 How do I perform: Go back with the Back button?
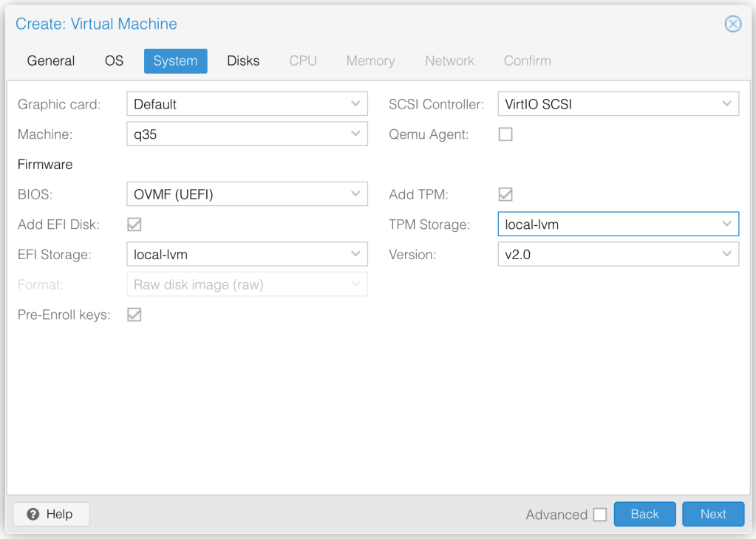(644, 514)
